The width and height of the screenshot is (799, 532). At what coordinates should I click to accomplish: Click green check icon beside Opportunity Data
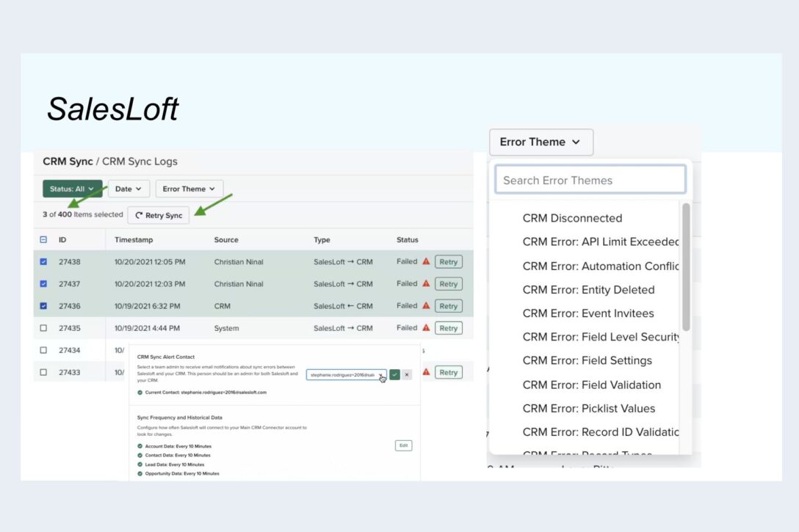[140, 473]
